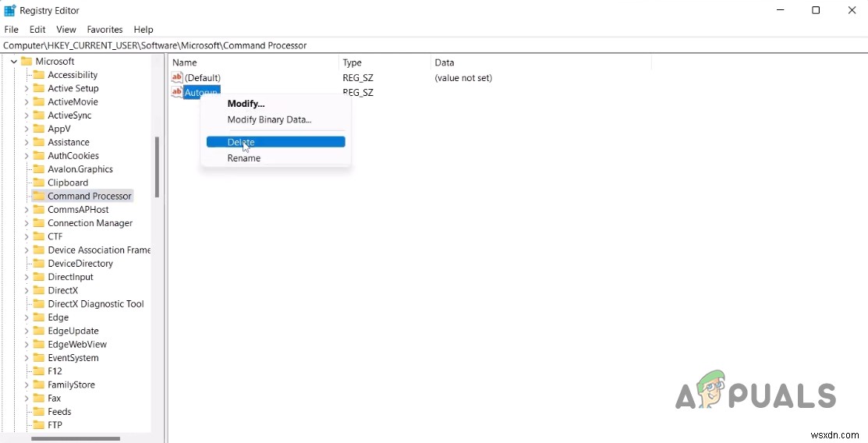Click the tree pane horizontal scrollbar thumb
This screenshot has height=443, width=868.
[x=76, y=438]
